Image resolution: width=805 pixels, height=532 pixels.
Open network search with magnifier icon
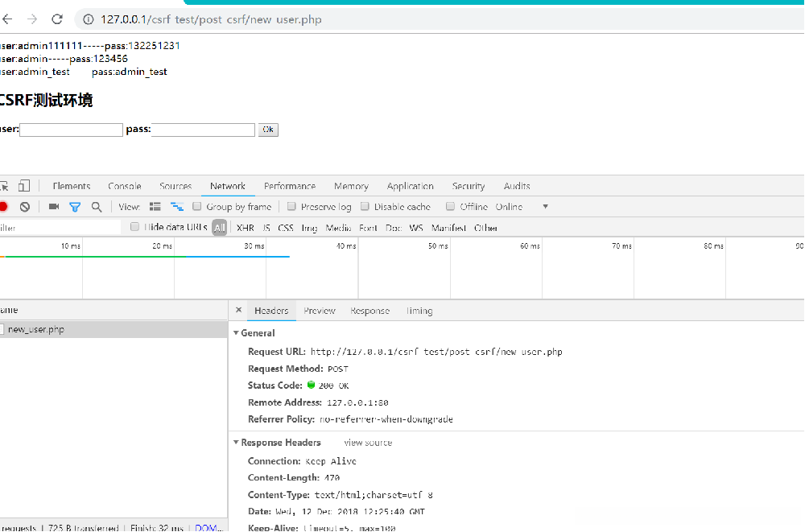click(97, 207)
